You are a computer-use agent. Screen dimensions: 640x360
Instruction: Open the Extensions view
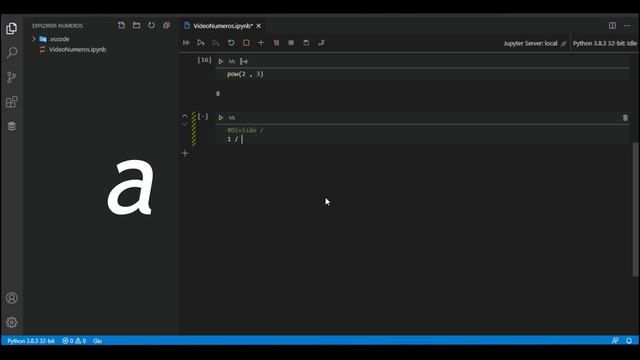pos(11,102)
